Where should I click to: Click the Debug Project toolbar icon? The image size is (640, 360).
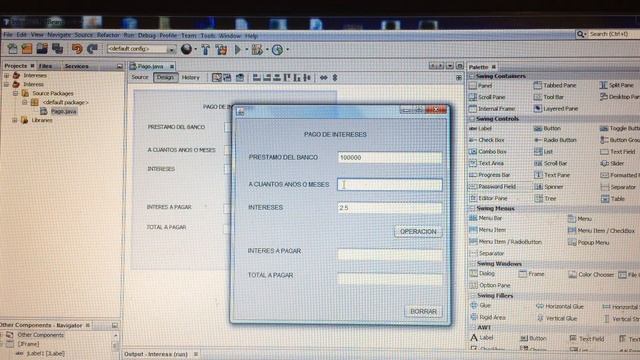coord(257,50)
